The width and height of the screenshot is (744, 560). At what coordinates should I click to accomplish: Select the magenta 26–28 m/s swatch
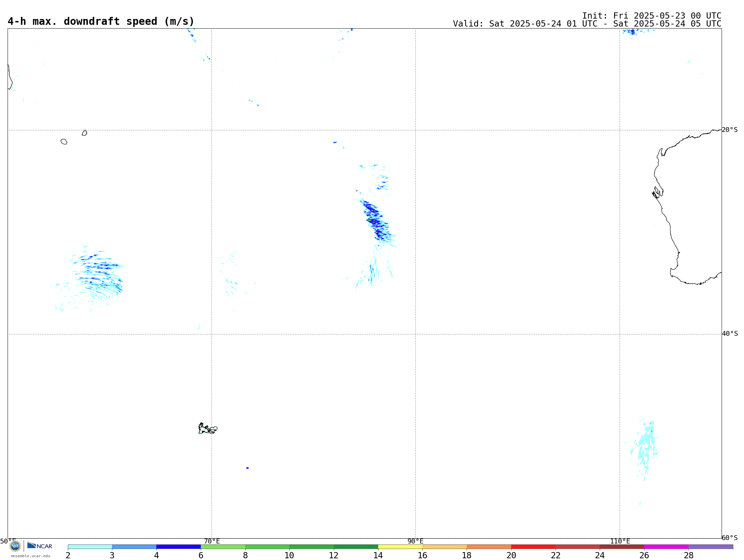point(666,547)
